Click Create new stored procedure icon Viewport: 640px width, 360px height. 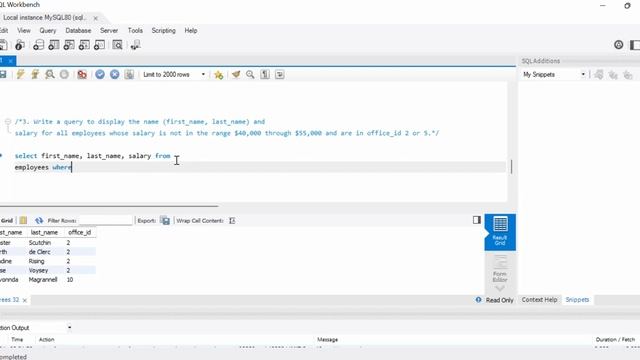tap(84, 45)
